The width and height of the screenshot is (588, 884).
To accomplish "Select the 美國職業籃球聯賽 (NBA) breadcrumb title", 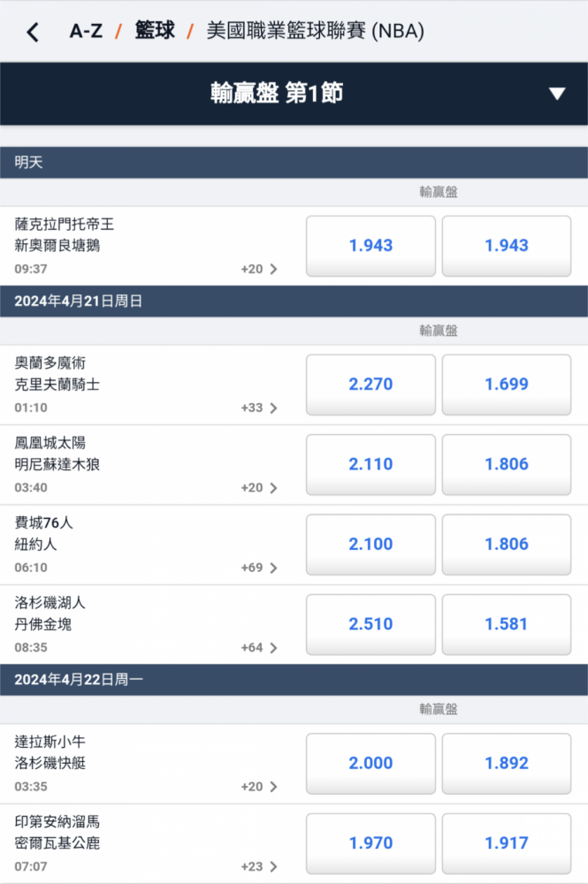I will pos(315,31).
